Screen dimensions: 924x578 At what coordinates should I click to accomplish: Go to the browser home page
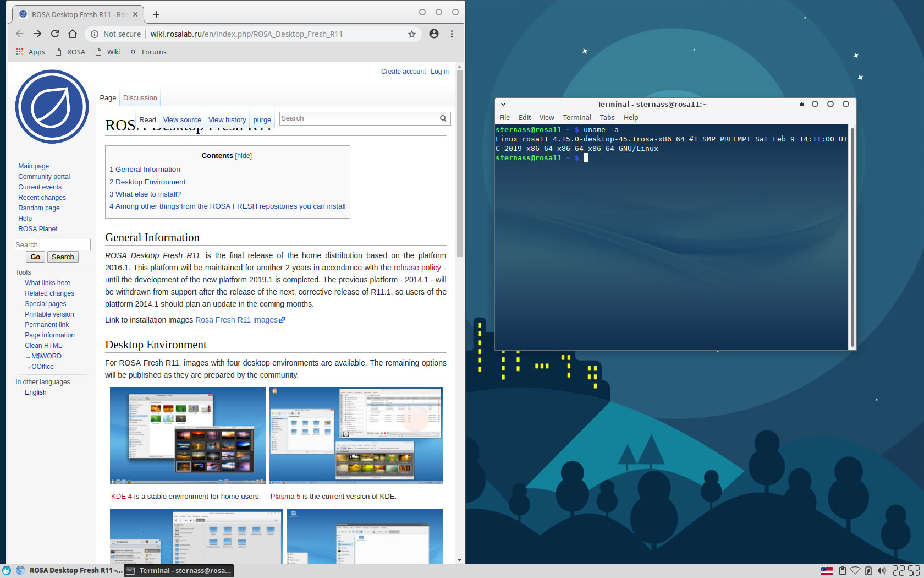click(73, 34)
